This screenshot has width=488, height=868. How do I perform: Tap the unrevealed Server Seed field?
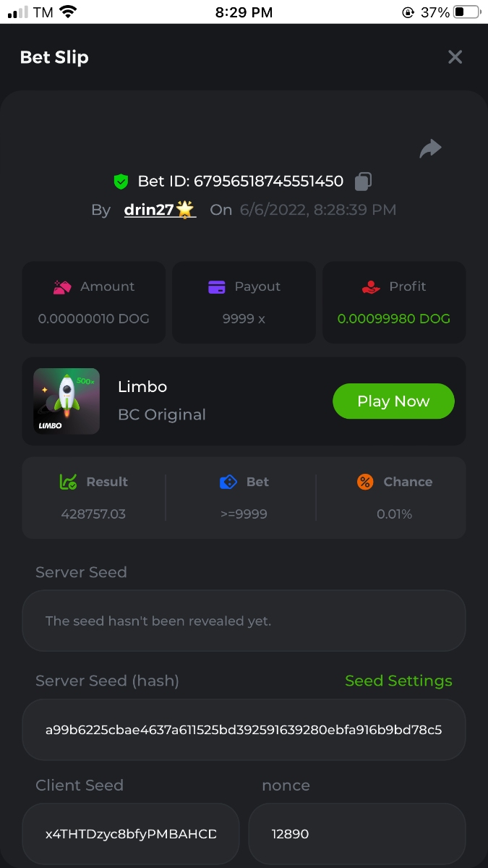244,621
